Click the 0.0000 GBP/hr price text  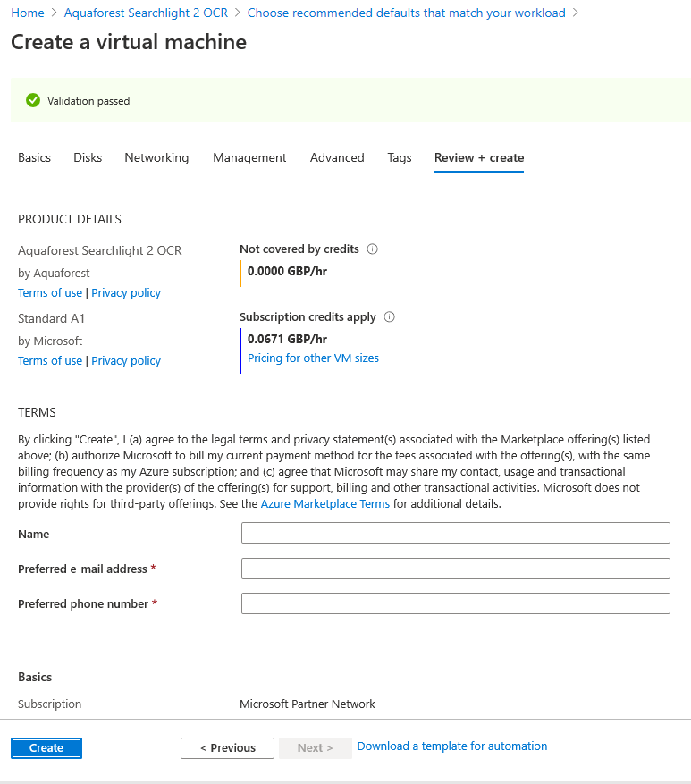287,271
